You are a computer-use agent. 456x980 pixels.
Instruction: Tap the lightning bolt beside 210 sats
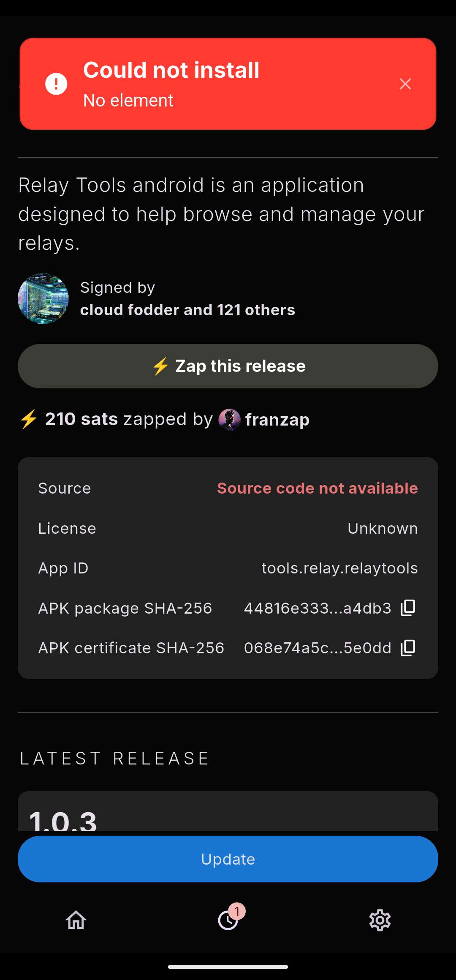(29, 420)
